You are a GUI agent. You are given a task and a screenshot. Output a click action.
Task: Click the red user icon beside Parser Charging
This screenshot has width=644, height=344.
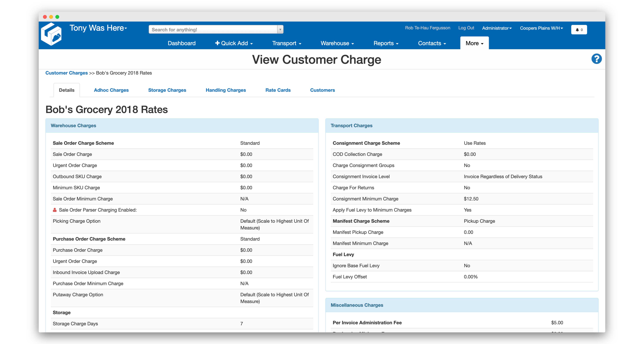coord(55,210)
